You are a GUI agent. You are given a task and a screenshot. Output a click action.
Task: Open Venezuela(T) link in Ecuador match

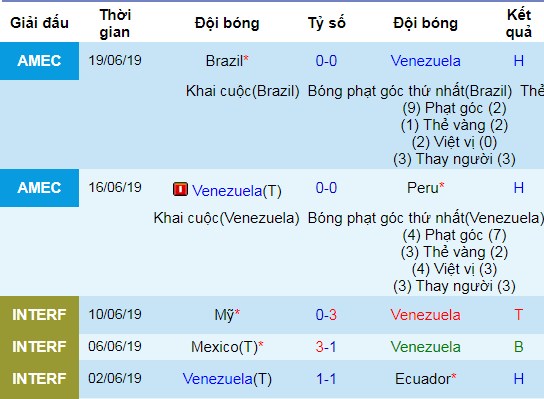point(227,379)
